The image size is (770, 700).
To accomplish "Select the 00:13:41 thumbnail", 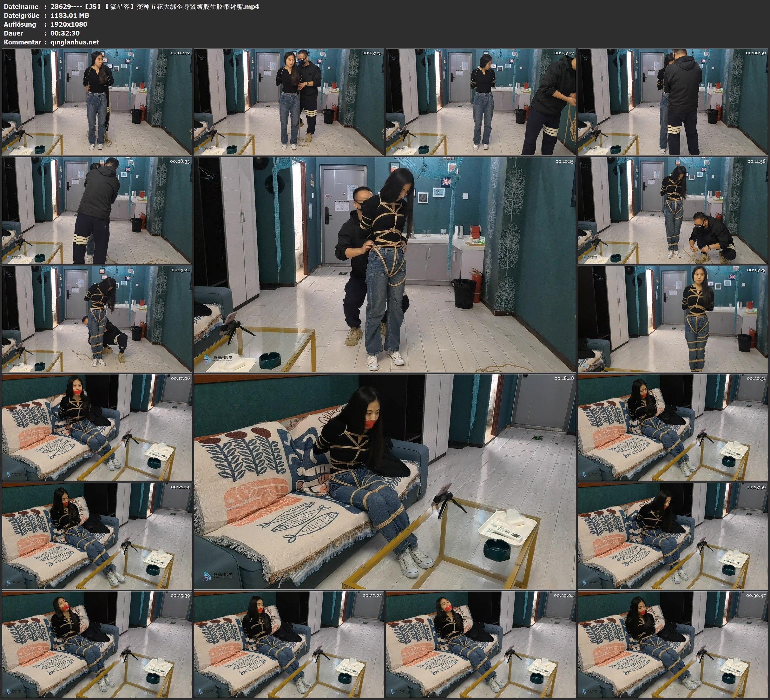I will point(97,319).
